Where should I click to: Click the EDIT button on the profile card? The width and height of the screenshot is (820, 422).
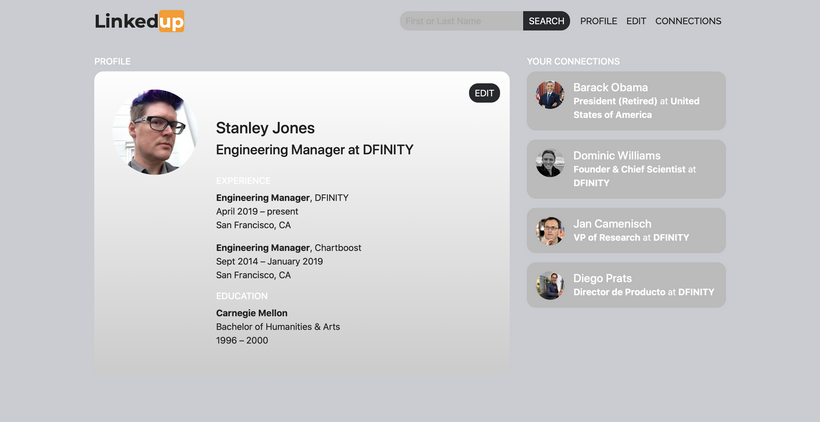tap(484, 93)
